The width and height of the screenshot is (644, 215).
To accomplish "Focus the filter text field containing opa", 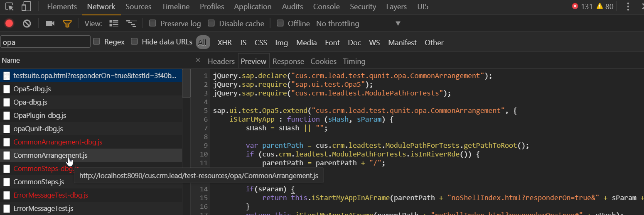I will point(45,42).
